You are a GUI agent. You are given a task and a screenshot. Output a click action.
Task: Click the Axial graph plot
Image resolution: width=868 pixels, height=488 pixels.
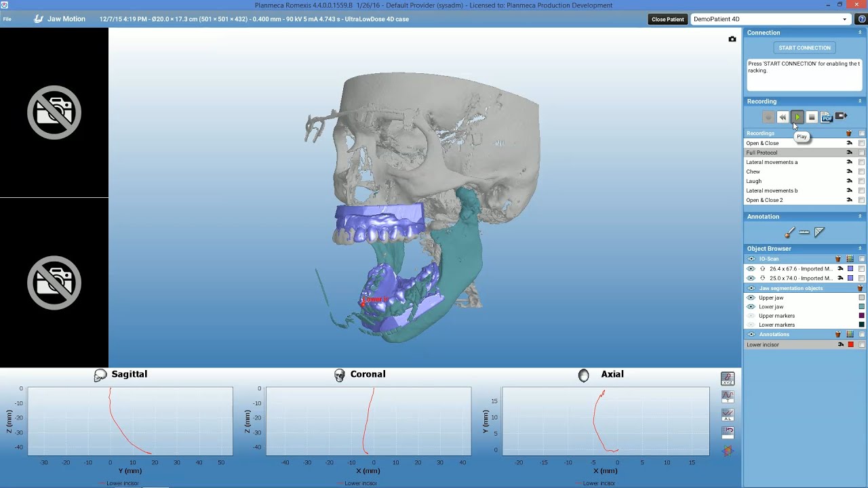pyautogui.click(x=606, y=421)
